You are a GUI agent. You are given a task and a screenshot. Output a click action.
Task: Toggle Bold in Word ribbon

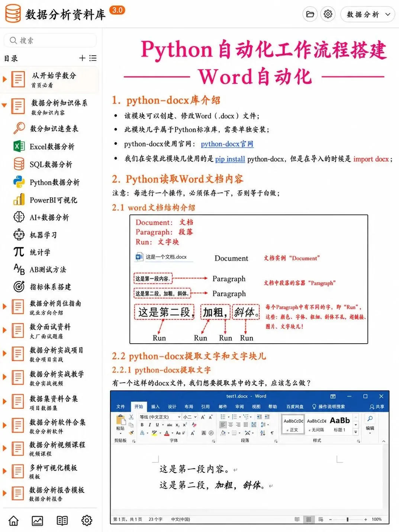pyautogui.click(x=142, y=425)
